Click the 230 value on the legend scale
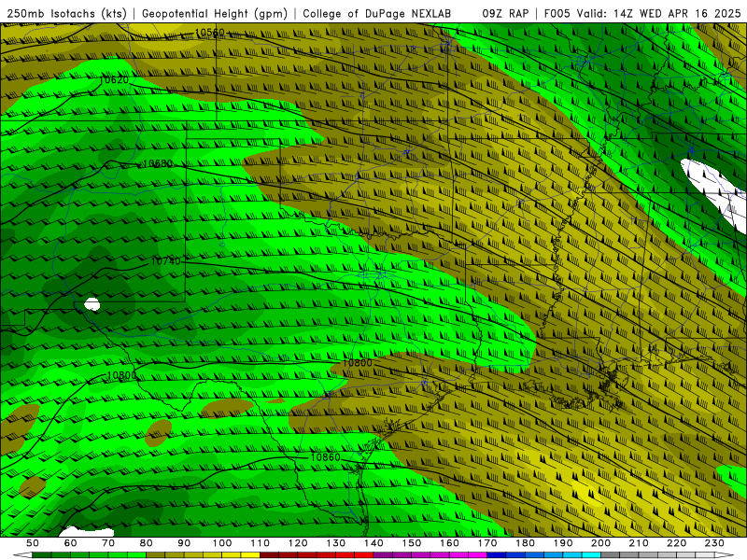This screenshot has height=560, width=747. [x=714, y=543]
